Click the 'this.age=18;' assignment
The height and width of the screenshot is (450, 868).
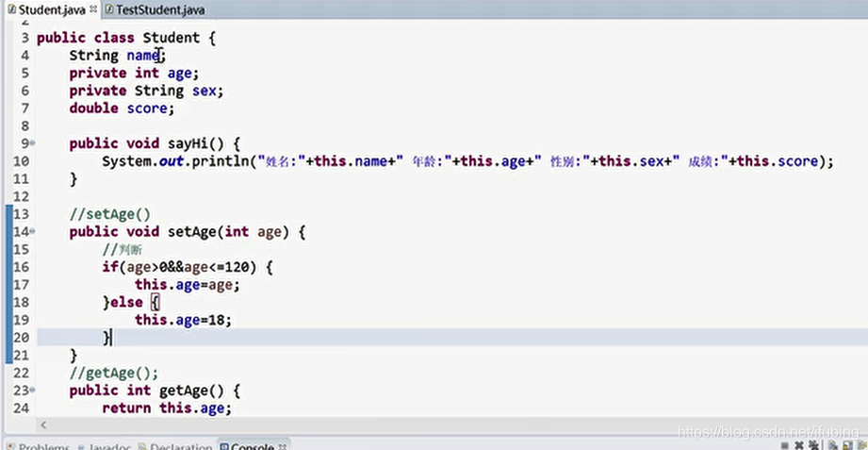click(x=183, y=320)
